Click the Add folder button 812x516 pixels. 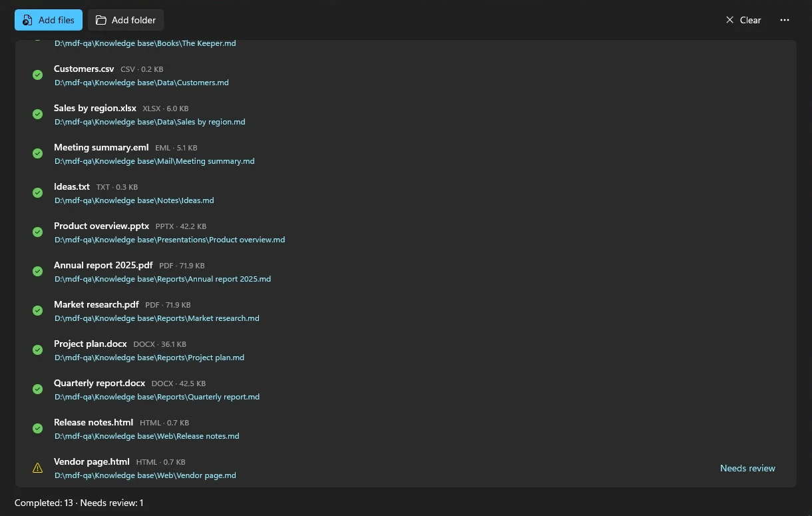pos(126,20)
